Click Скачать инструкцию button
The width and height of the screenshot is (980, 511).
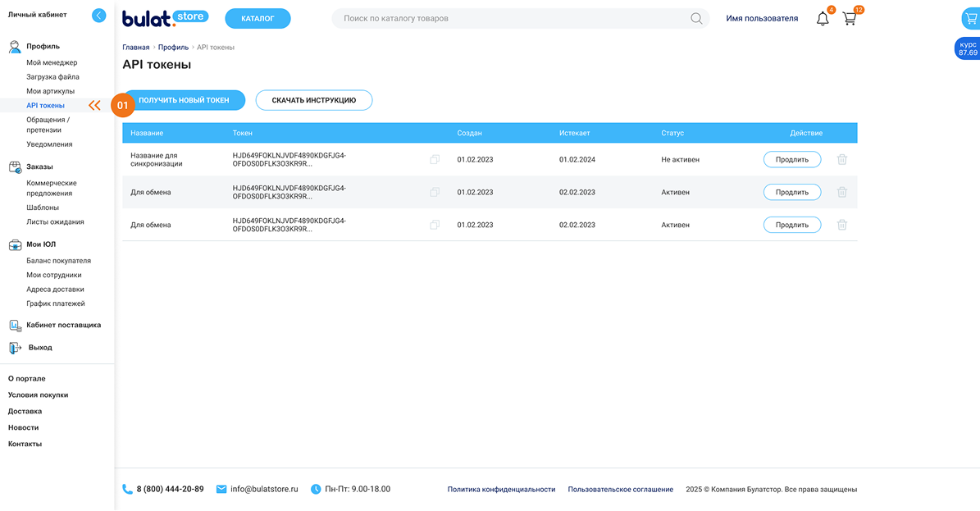pos(313,100)
